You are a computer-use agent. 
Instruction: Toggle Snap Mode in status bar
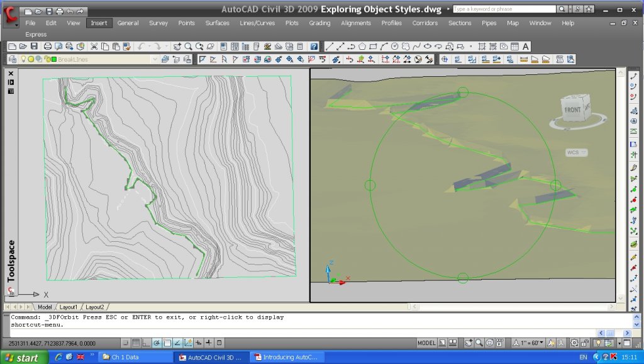[126, 343]
